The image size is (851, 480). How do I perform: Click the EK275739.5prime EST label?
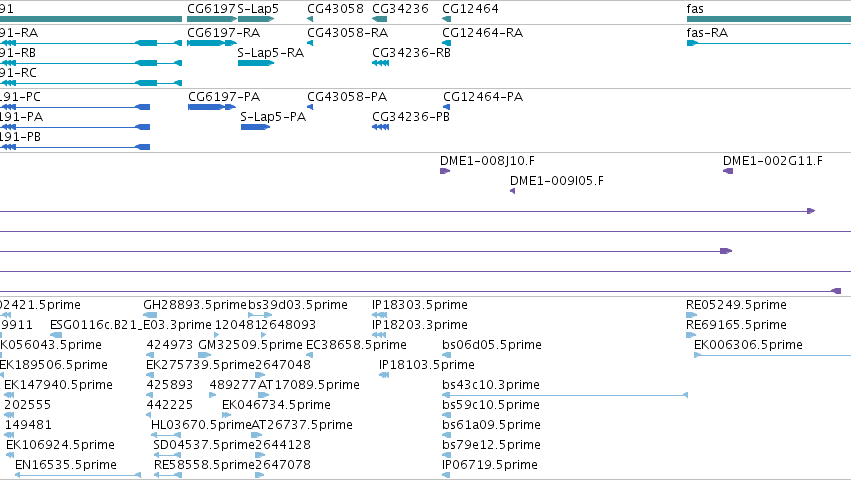point(200,365)
